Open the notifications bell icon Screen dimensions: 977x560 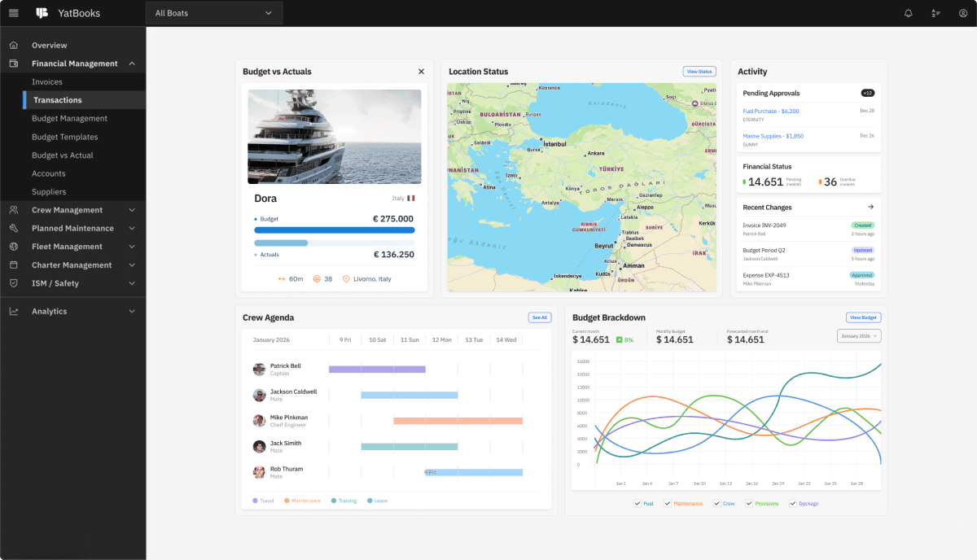click(908, 13)
